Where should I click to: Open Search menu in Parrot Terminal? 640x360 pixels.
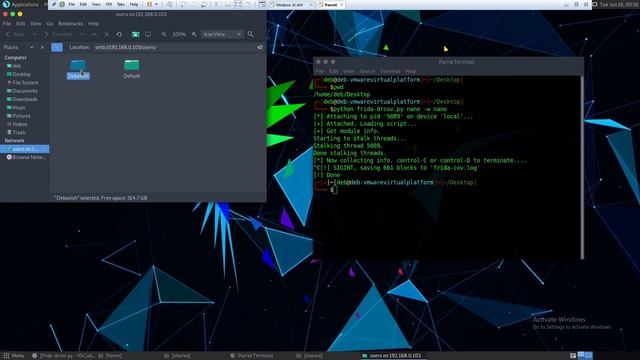coord(367,71)
